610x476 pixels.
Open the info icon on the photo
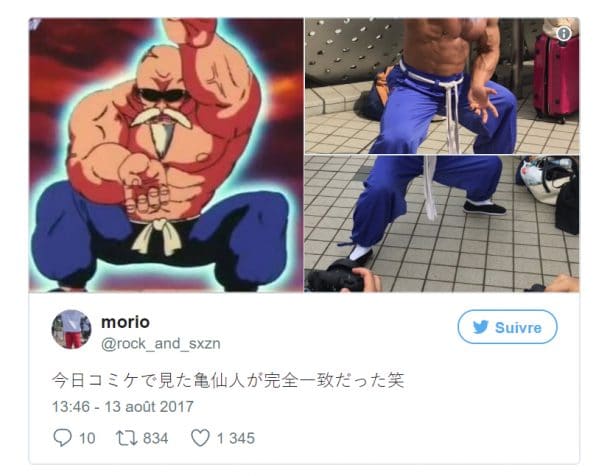(564, 33)
